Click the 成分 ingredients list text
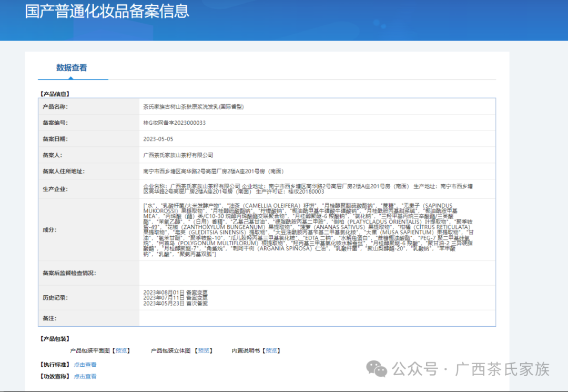The height and width of the screenshot is (392, 568). [308, 230]
